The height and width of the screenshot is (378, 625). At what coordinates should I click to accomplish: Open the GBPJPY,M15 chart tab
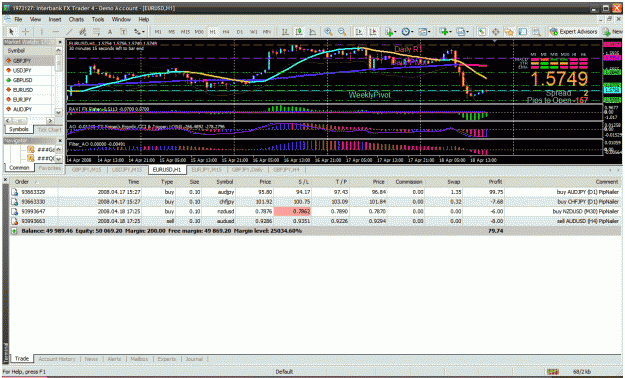[x=86, y=170]
